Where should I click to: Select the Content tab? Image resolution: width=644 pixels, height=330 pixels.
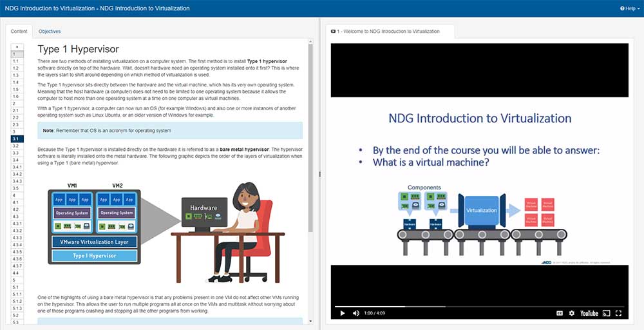19,31
